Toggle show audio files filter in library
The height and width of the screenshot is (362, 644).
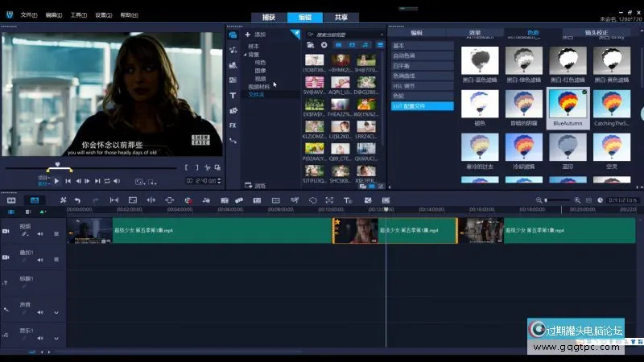pyautogui.click(x=365, y=45)
